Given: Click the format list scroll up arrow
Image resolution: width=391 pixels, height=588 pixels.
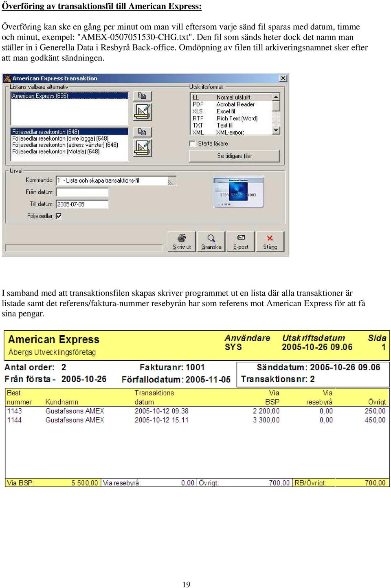Looking at the screenshot, I should [276, 97].
